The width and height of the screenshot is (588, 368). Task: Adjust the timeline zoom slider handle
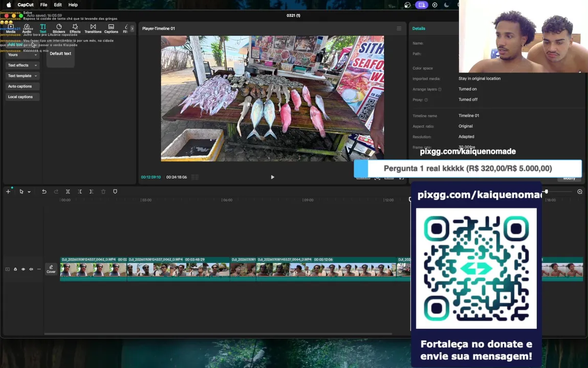pyautogui.click(x=547, y=191)
